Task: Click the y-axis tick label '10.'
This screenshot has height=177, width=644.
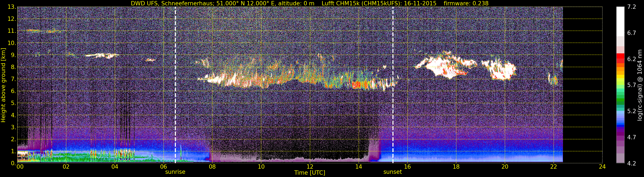Action: point(12,43)
